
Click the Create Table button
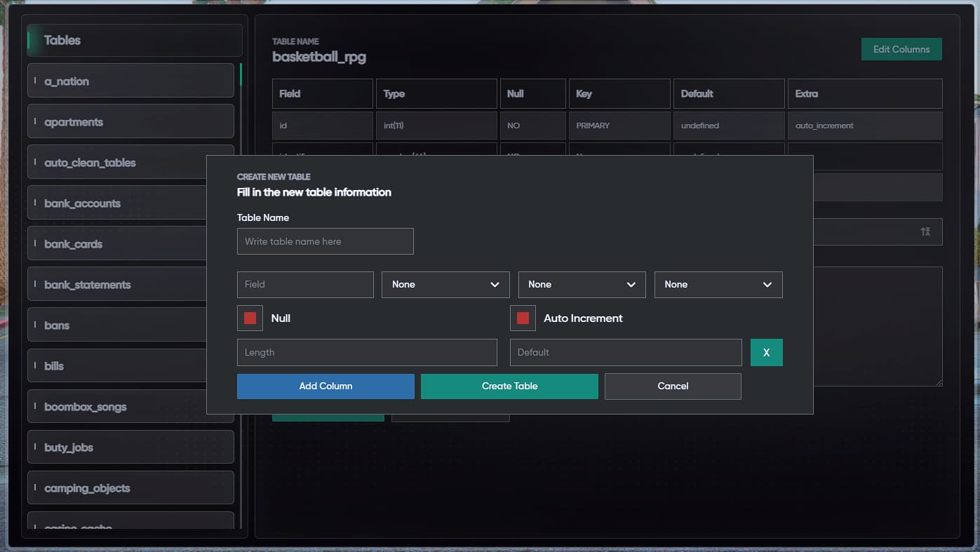click(x=509, y=386)
